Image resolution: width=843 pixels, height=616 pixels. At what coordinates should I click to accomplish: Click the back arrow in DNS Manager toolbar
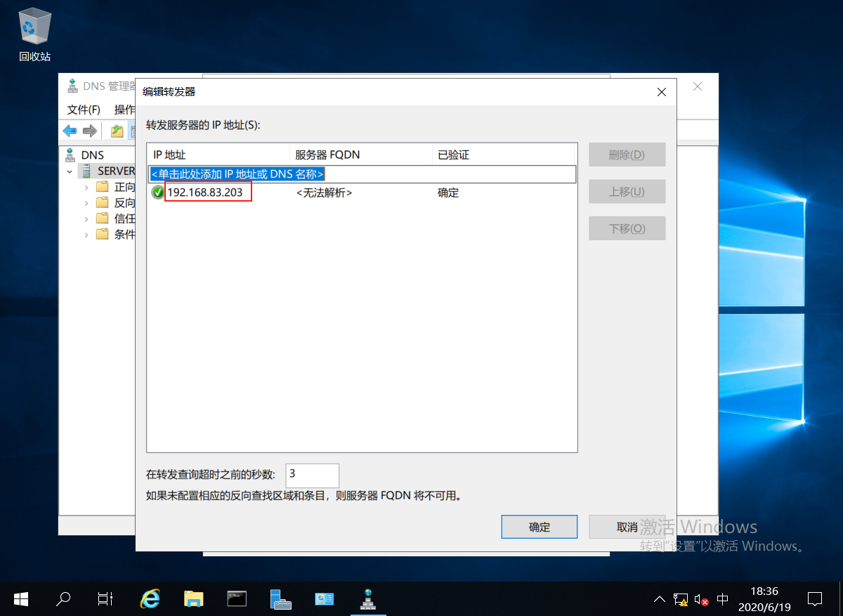pyautogui.click(x=70, y=131)
